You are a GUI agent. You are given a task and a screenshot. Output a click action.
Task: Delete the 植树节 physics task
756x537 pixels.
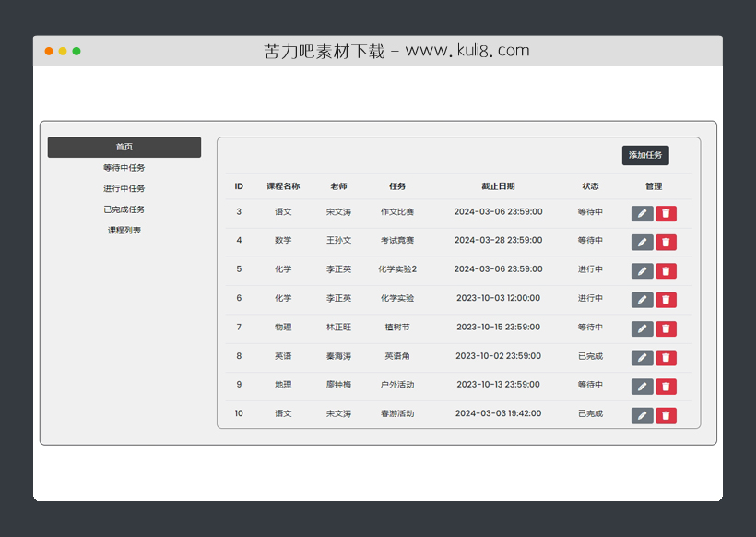[666, 328]
